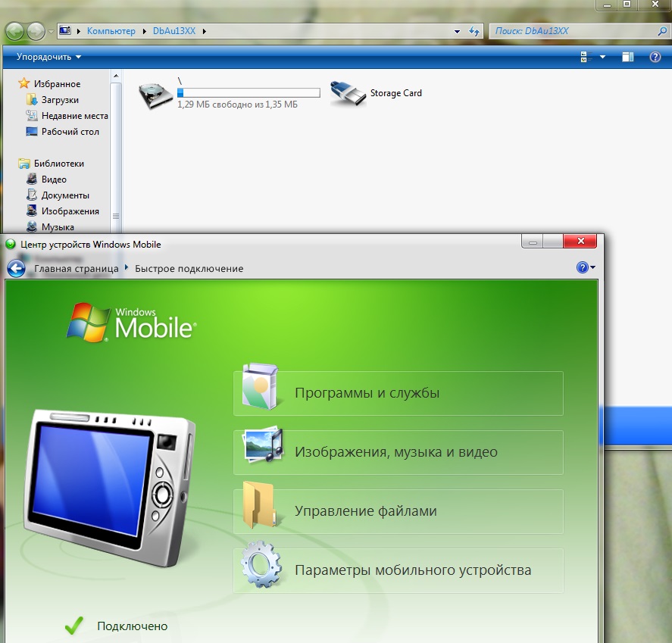Click the Библиотеки folder icon
Image resolution: width=672 pixels, height=643 pixels.
[24, 164]
